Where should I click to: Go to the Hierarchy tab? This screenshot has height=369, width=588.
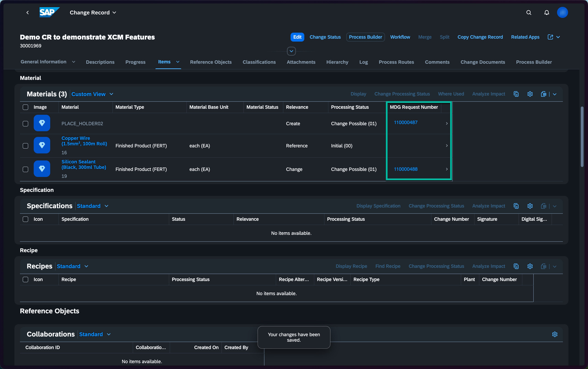pos(337,62)
